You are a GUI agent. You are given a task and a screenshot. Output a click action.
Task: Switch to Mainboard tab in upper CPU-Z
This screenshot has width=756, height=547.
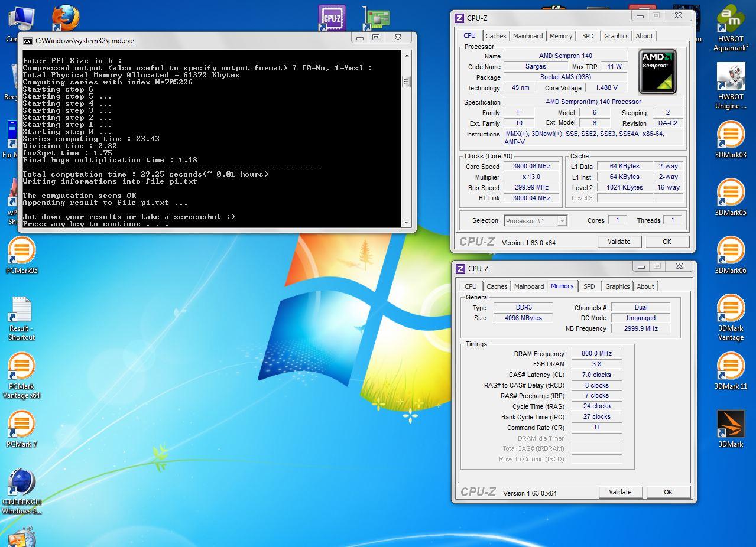[x=528, y=36]
